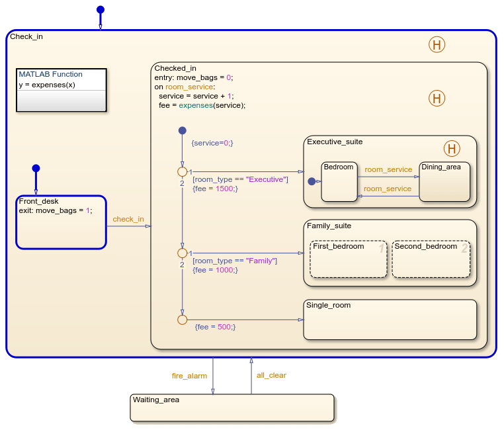Click the check_in transition label
504x430 pixels.
(128, 219)
